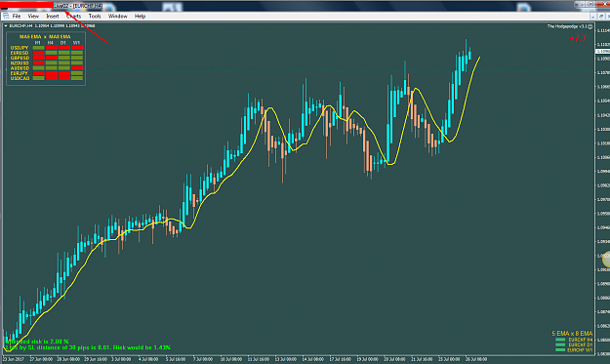Minimize the inner chart window
This screenshot has width=610, height=364.
click(x=593, y=17)
